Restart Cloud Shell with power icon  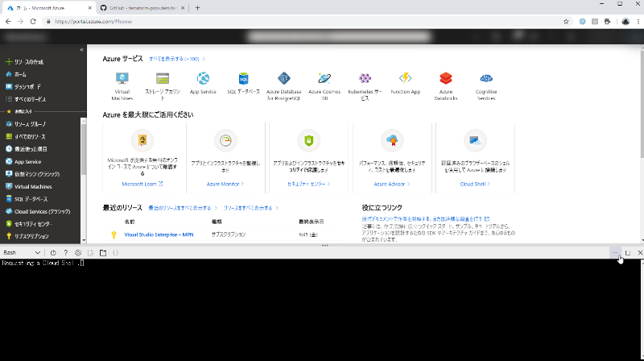53,253
